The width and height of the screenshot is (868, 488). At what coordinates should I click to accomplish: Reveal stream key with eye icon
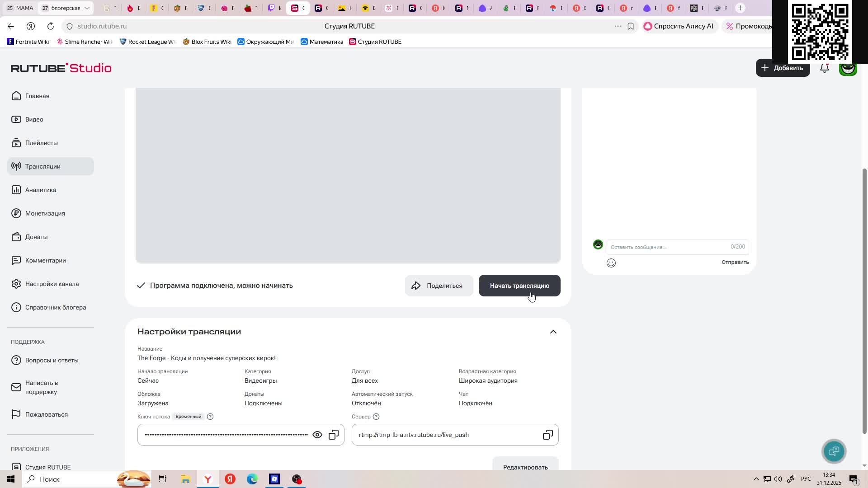pyautogui.click(x=317, y=435)
